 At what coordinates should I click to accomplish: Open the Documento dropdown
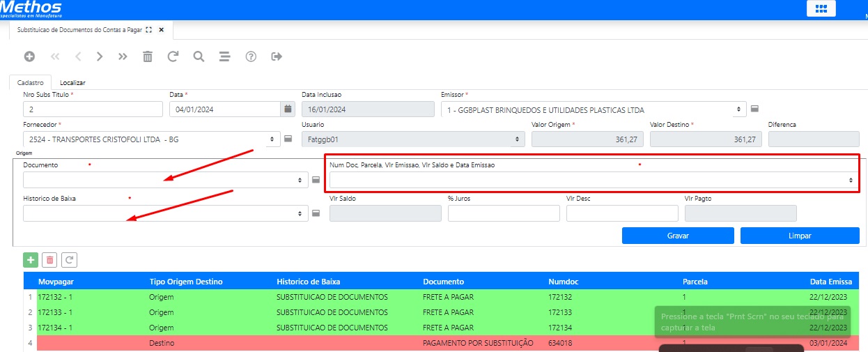(x=166, y=180)
